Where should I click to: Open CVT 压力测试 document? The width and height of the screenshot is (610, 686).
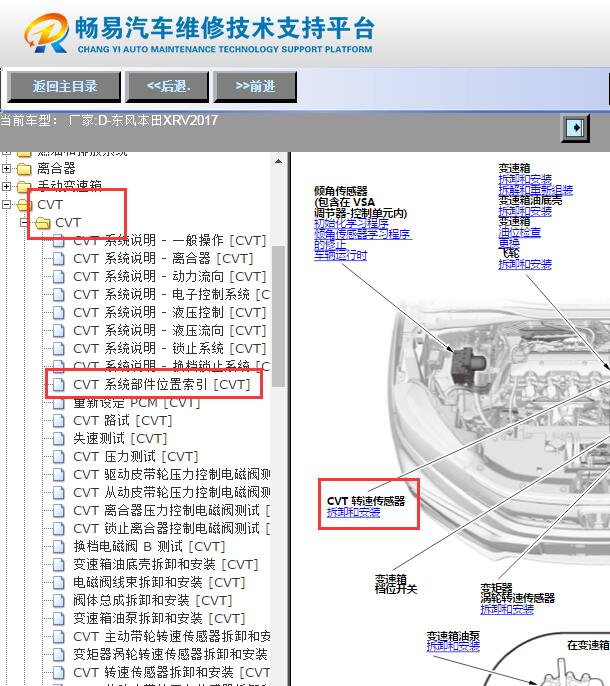(136, 456)
